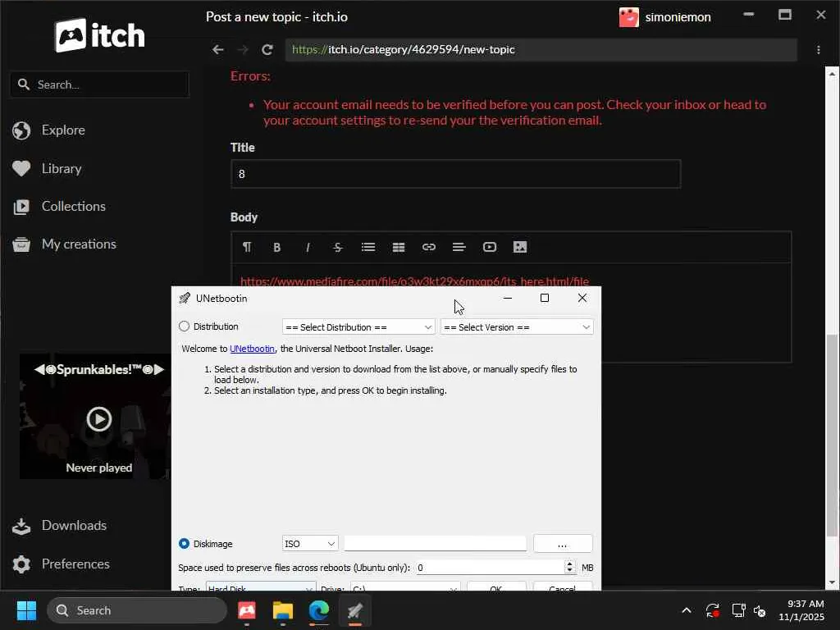Click the itch Search box

point(99,84)
